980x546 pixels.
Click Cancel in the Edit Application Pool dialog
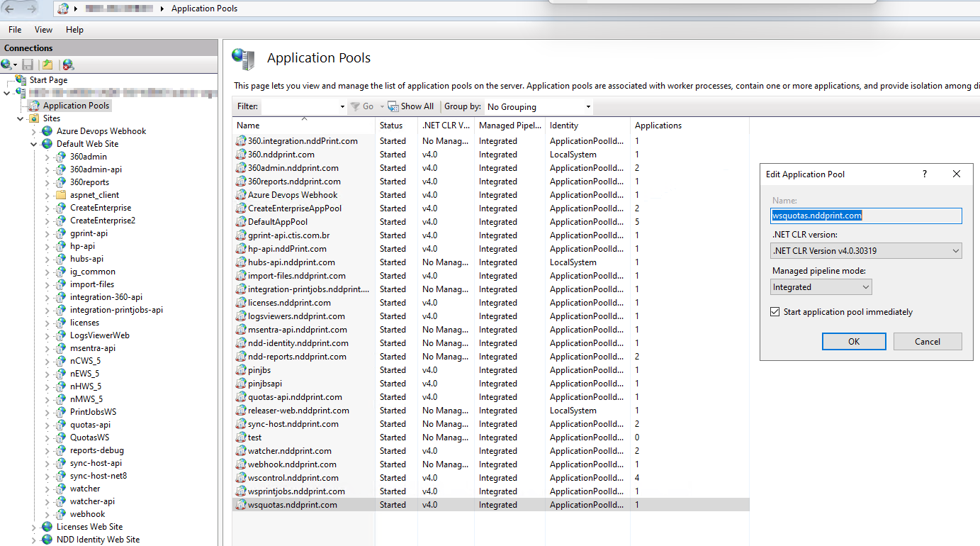pyautogui.click(x=927, y=342)
